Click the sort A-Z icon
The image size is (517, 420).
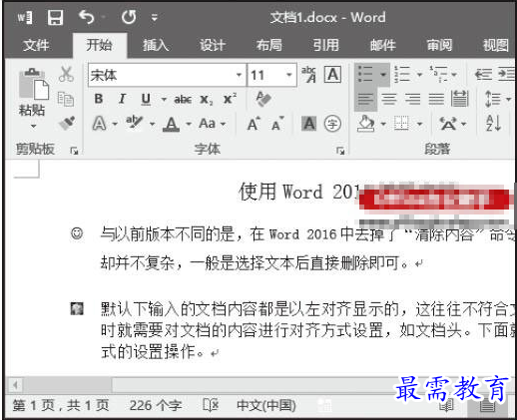pyautogui.click(x=493, y=124)
